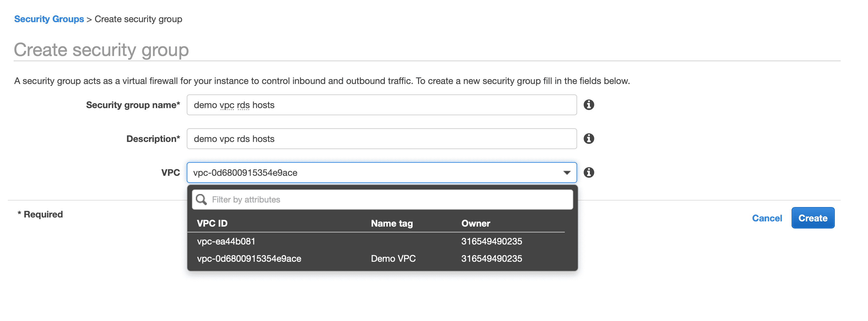Click owner 316549490235 of Demo VPC
Viewport: 868px width, 321px height.
(491, 258)
